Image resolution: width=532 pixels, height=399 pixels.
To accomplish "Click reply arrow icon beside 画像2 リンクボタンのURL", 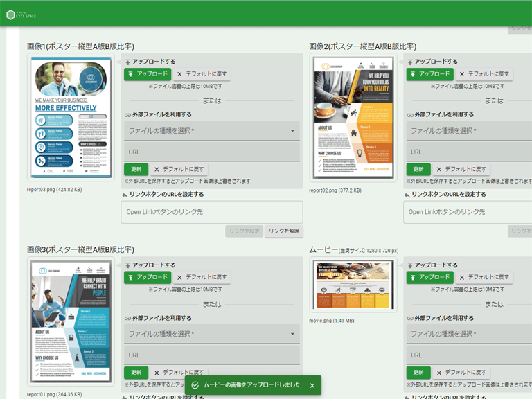I will coord(407,195).
